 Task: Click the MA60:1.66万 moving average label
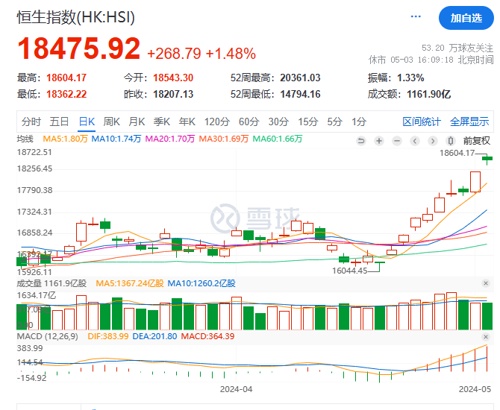(277, 139)
